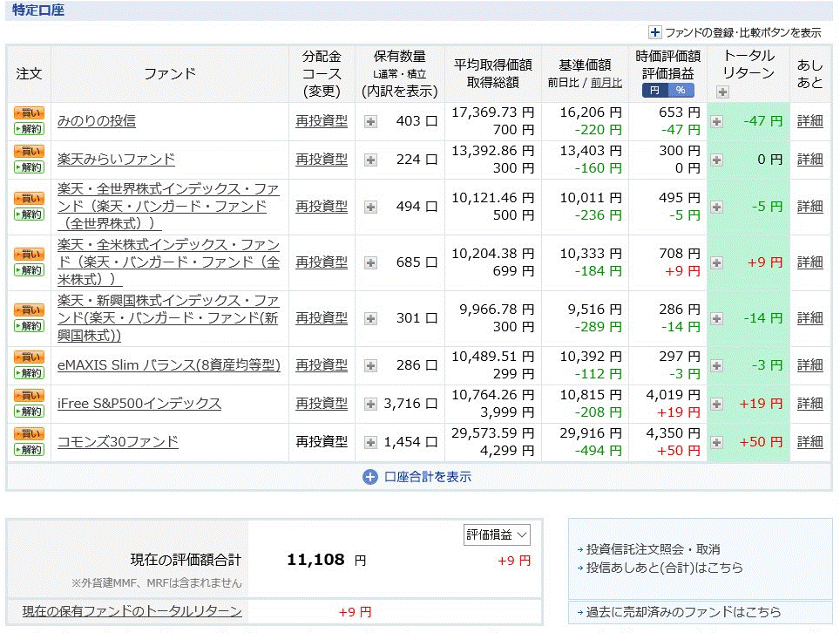Expand total return details for 全米株式 fund
Screen dimensions: 840x633
tap(717, 262)
